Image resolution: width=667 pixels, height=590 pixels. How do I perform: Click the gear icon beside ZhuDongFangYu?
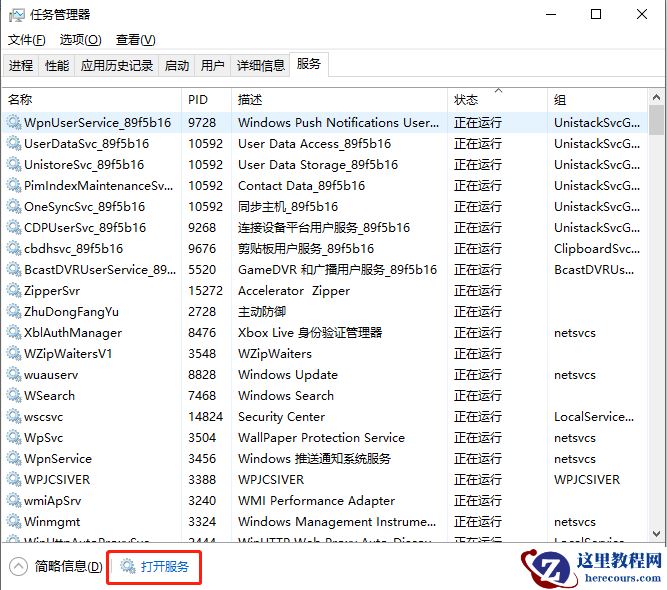(x=14, y=312)
